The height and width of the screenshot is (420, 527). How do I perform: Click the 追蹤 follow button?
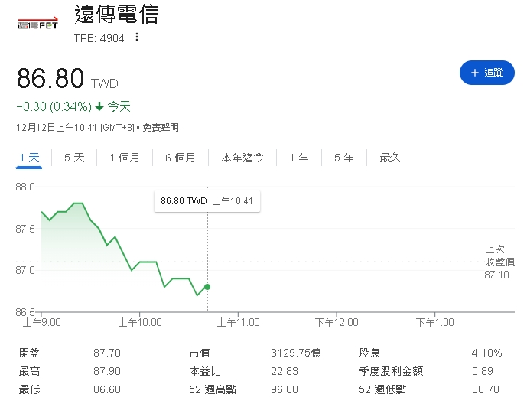[x=487, y=73]
